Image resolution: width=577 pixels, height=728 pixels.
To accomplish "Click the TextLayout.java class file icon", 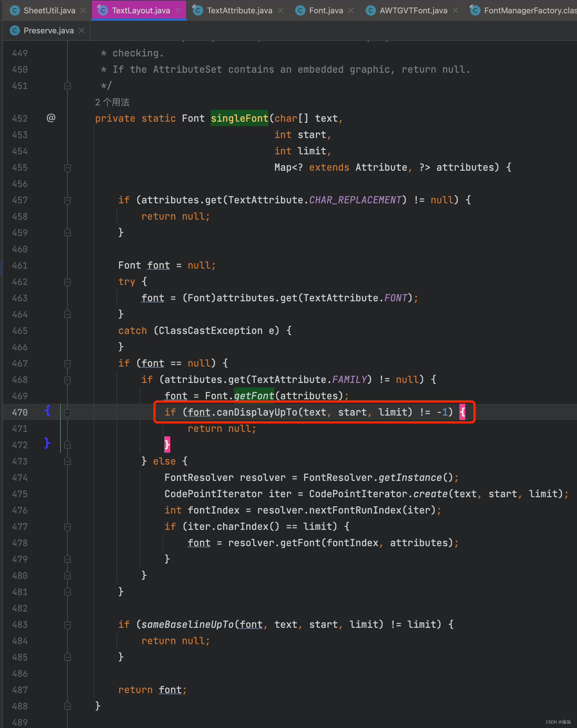I will coord(103,10).
